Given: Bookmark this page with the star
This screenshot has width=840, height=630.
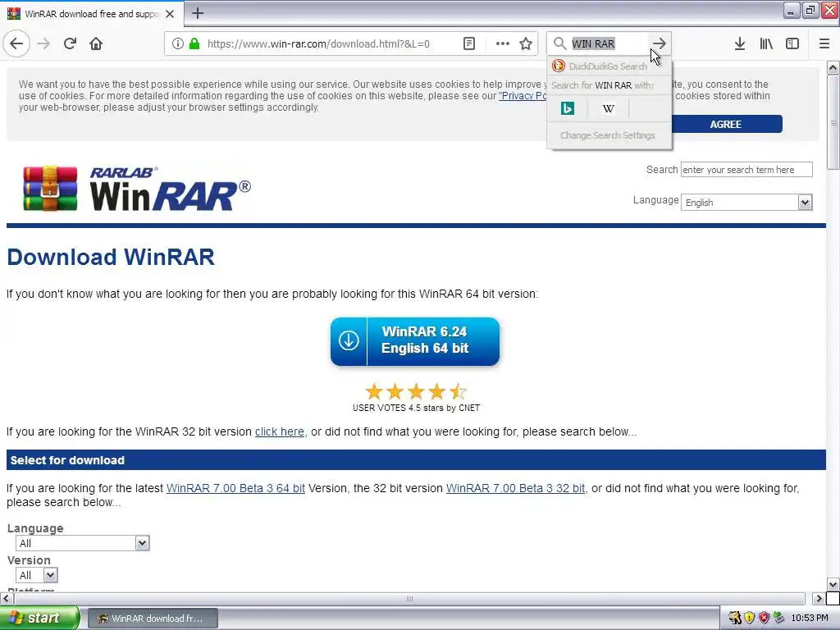Looking at the screenshot, I should point(526,43).
